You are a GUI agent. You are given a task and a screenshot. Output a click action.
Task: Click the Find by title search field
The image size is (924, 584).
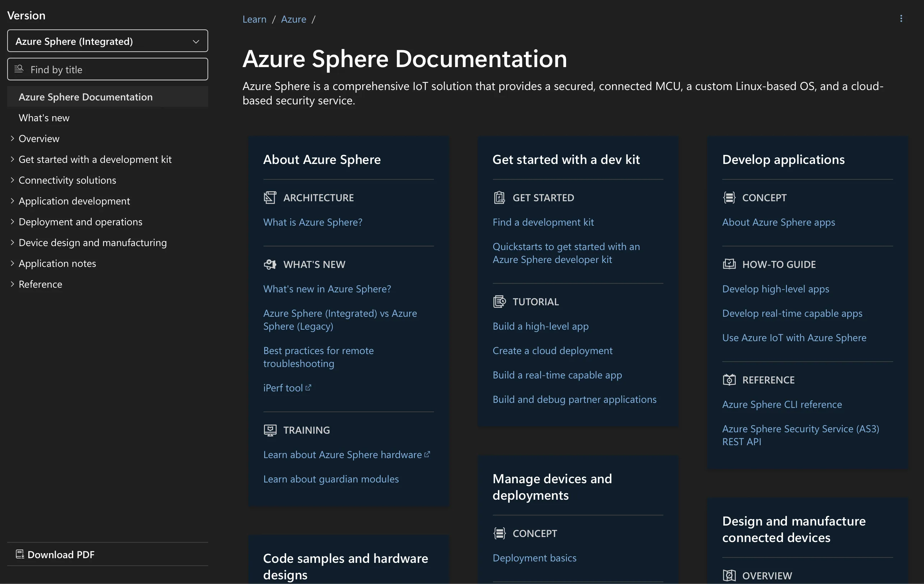107,69
